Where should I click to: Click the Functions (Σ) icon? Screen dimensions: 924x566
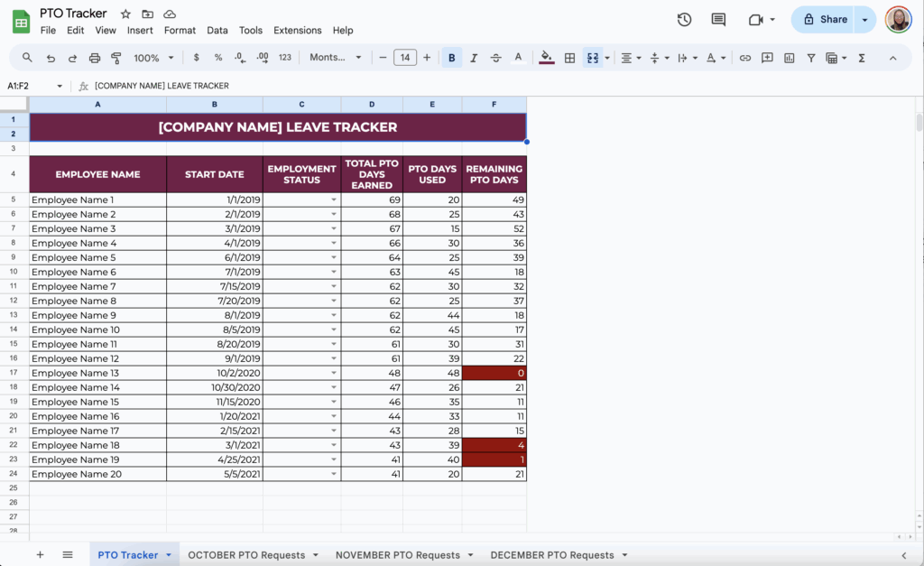(861, 56)
